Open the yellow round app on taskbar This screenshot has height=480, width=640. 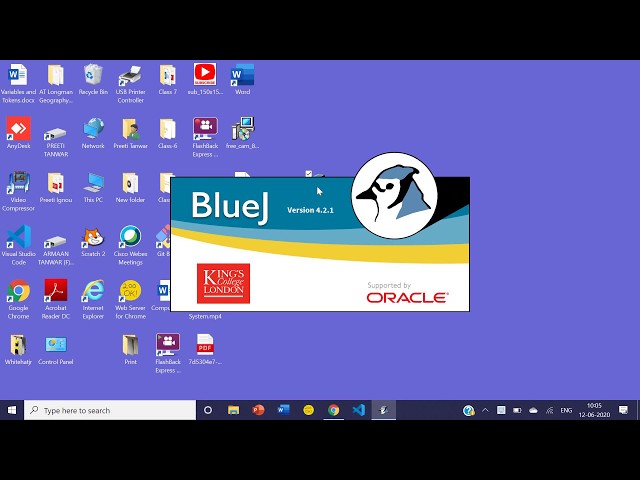(309, 410)
